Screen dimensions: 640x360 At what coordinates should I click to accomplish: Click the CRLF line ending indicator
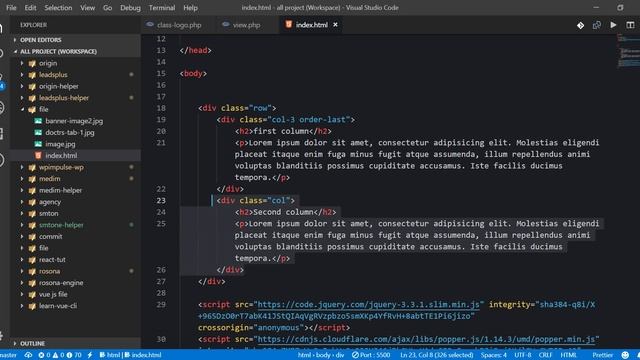(545, 355)
